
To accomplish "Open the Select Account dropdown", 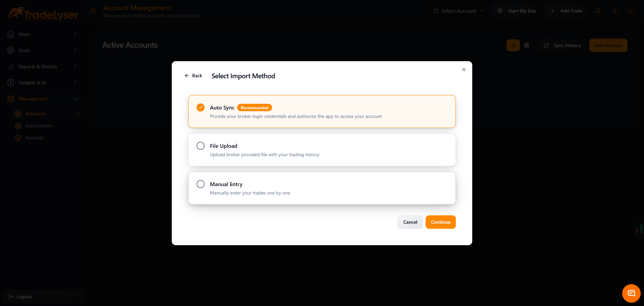I will tap(458, 11).
